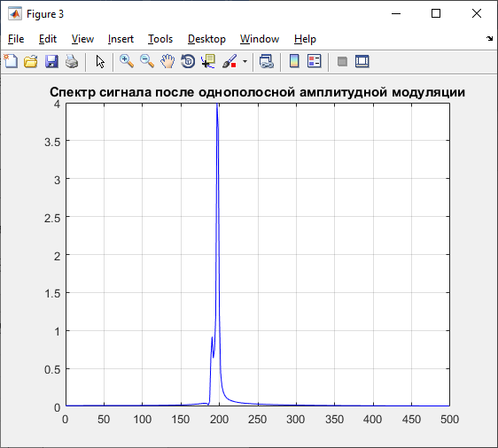Click the x-axis tick label 250
The height and width of the screenshot is (448, 498).
pyautogui.click(x=257, y=420)
